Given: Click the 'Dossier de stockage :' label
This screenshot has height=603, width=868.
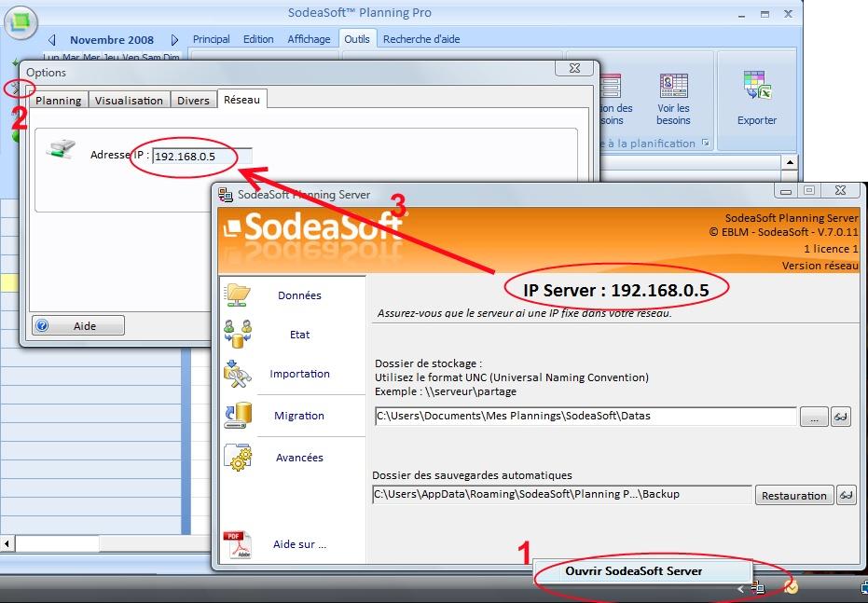Looking at the screenshot, I should (428, 363).
